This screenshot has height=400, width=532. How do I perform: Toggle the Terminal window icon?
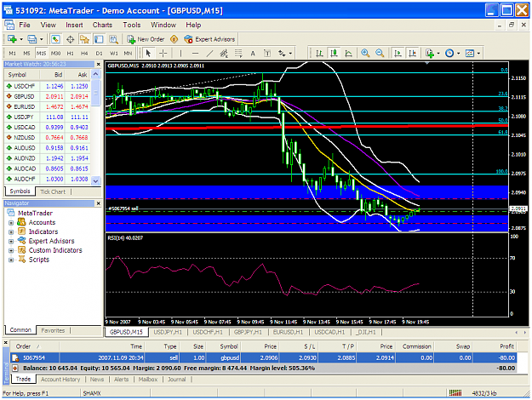click(99, 39)
